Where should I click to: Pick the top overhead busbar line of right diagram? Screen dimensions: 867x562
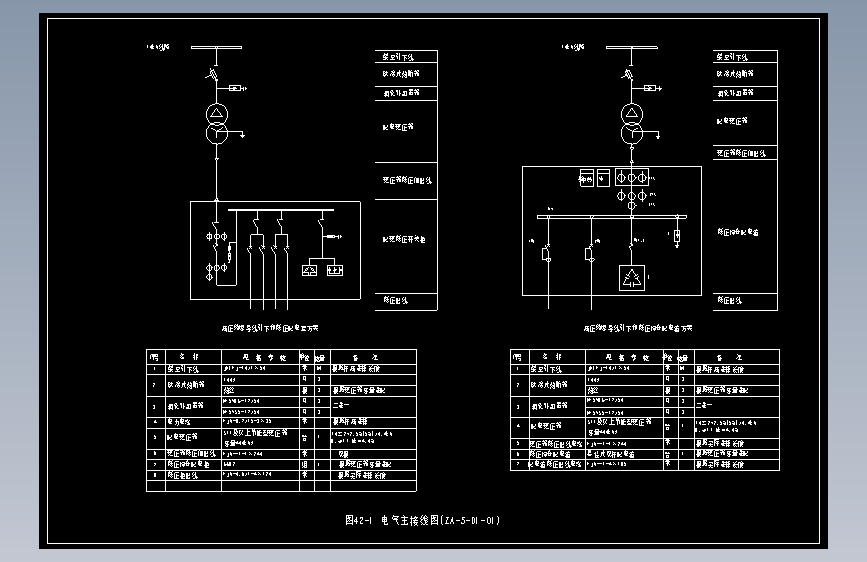click(x=631, y=48)
